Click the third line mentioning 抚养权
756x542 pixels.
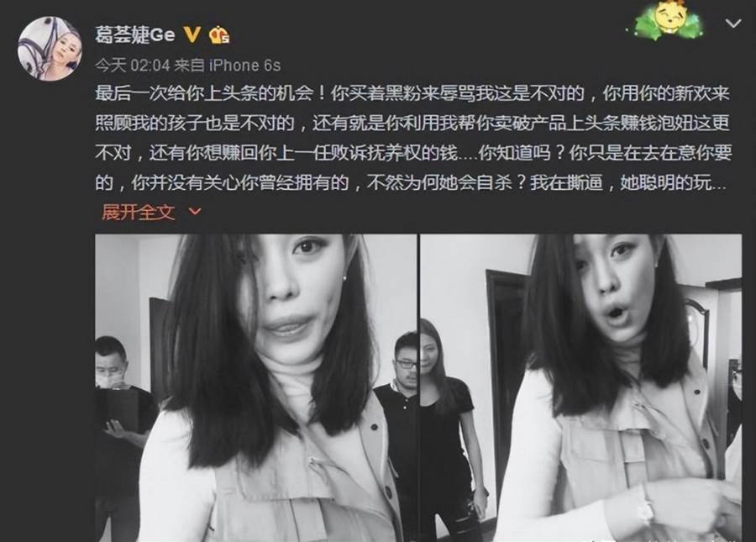(413, 153)
